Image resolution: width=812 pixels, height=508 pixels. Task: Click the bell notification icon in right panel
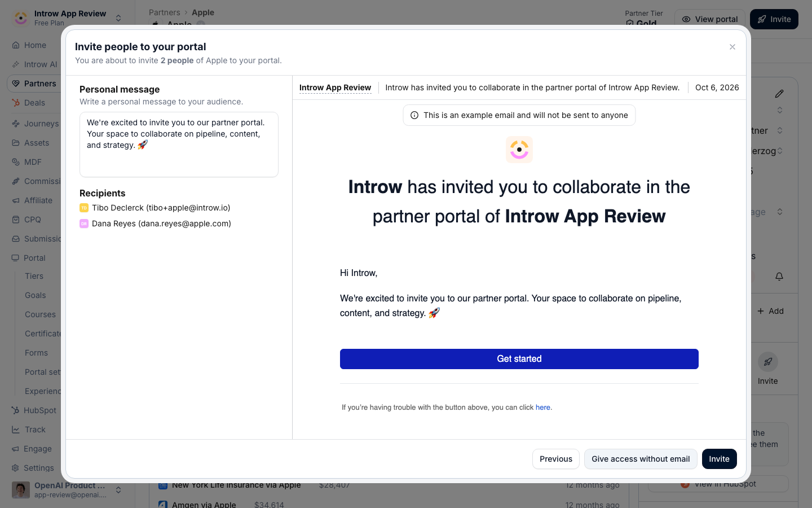(779, 277)
